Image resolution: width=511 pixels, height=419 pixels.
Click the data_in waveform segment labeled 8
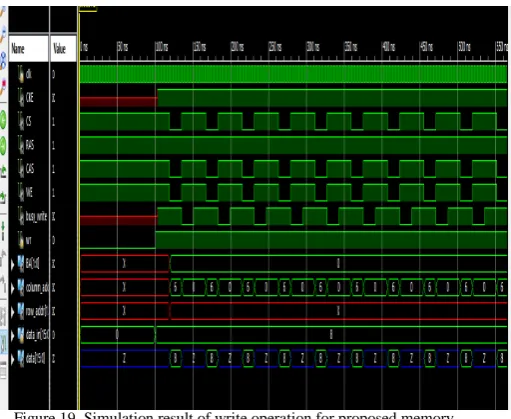click(x=331, y=335)
